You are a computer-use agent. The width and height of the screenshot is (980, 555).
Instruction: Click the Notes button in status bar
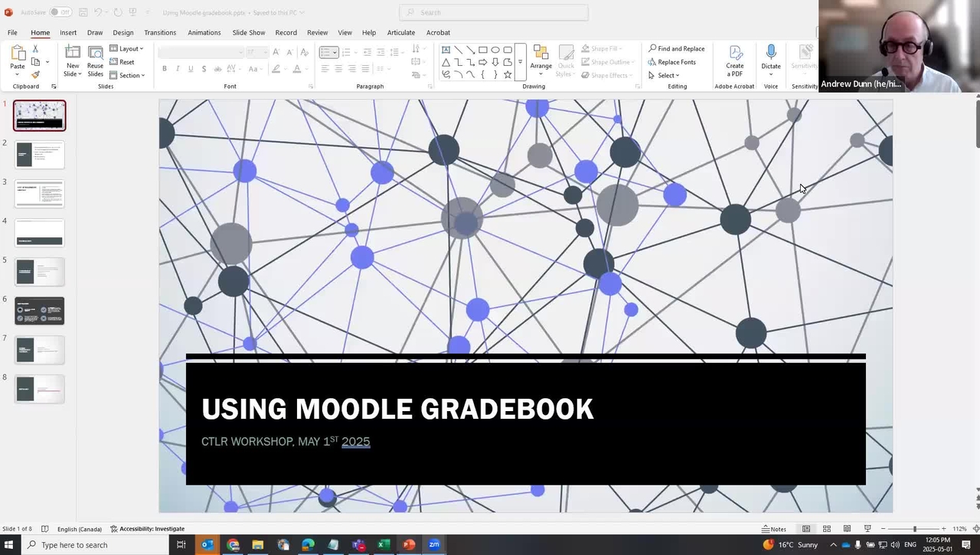click(774, 529)
